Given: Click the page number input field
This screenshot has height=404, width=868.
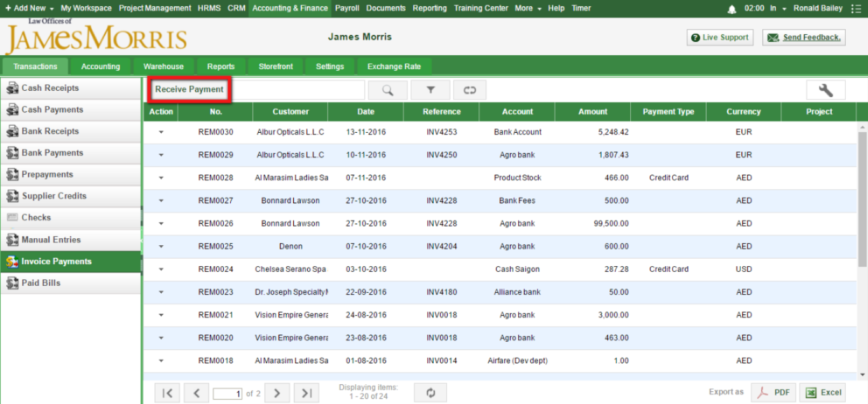Looking at the screenshot, I should 228,394.
